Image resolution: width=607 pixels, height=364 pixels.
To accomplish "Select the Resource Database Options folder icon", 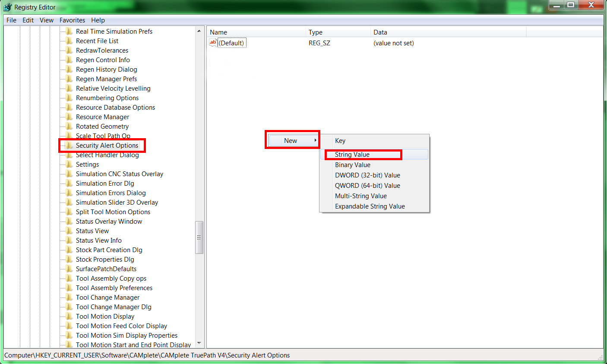I will click(69, 107).
